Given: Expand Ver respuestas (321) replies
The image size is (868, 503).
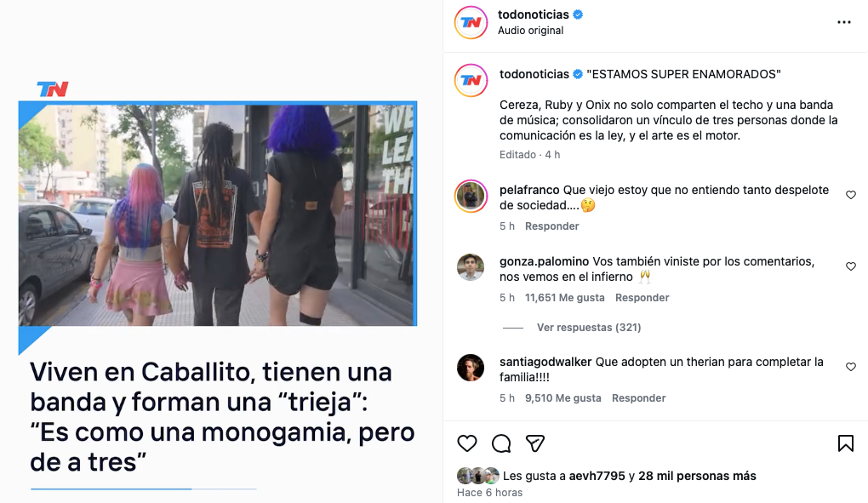Looking at the screenshot, I should point(588,328).
